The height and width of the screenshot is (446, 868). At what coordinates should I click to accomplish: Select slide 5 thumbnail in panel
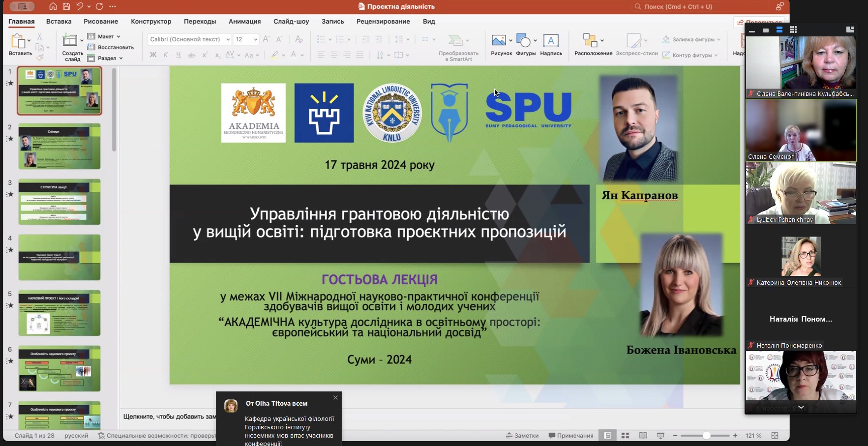pos(60,313)
